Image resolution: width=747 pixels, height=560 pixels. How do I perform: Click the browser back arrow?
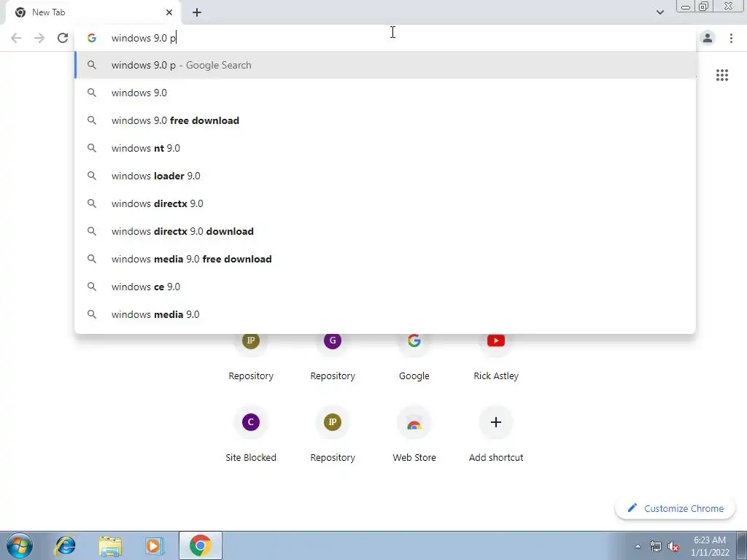[16, 38]
